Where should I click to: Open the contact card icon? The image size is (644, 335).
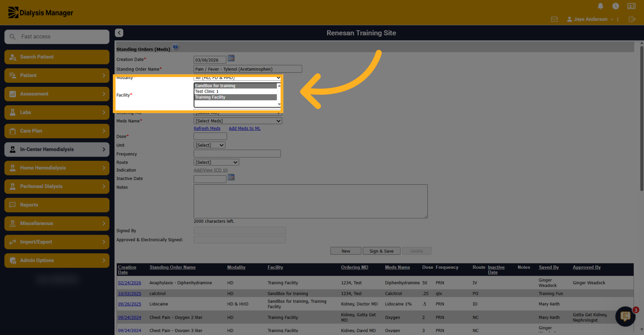631,6
